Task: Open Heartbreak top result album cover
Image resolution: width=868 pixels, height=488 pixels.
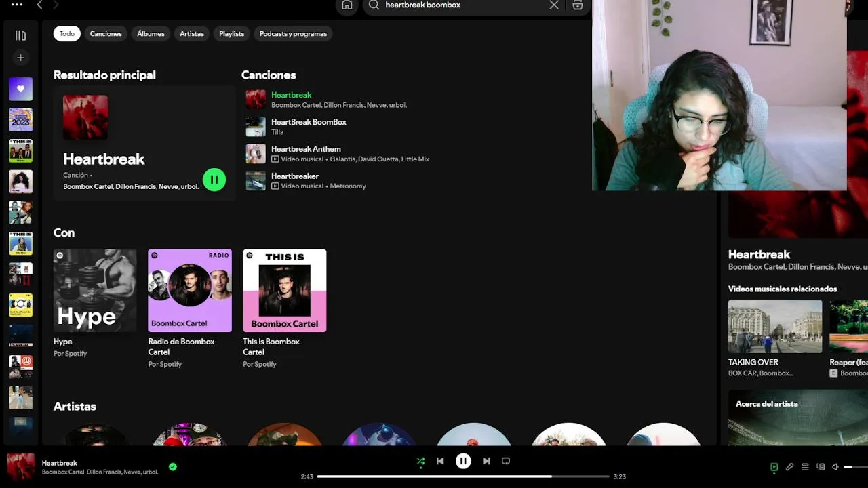Action: (85, 117)
